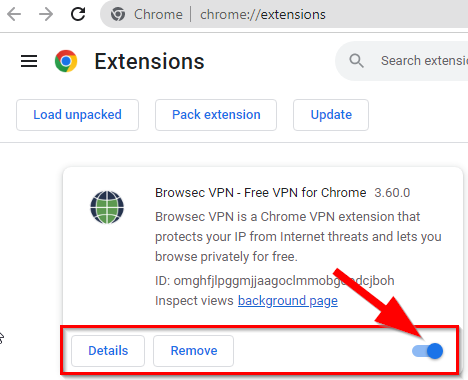Open Details for Browsec VPN
The width and height of the screenshot is (468, 380).
tap(108, 351)
